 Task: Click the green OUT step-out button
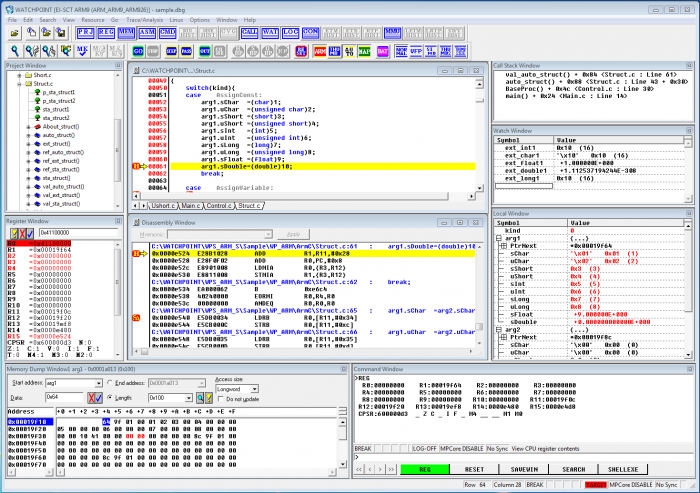[204, 51]
